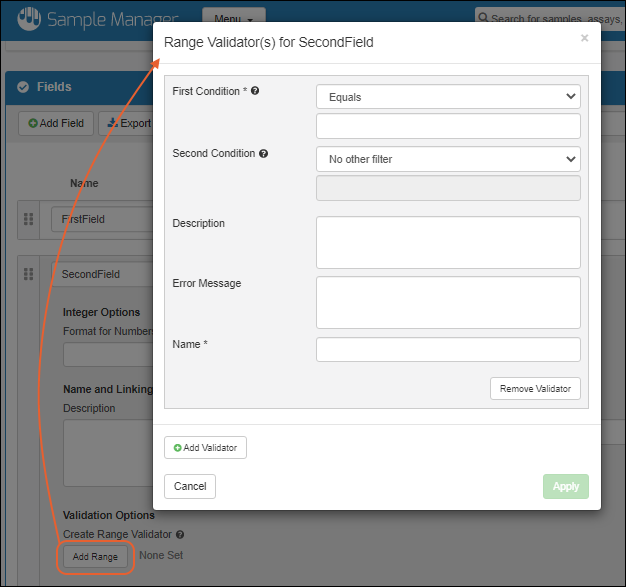
Task: Click the Create Range Validator help icon
Action: [x=180, y=535]
